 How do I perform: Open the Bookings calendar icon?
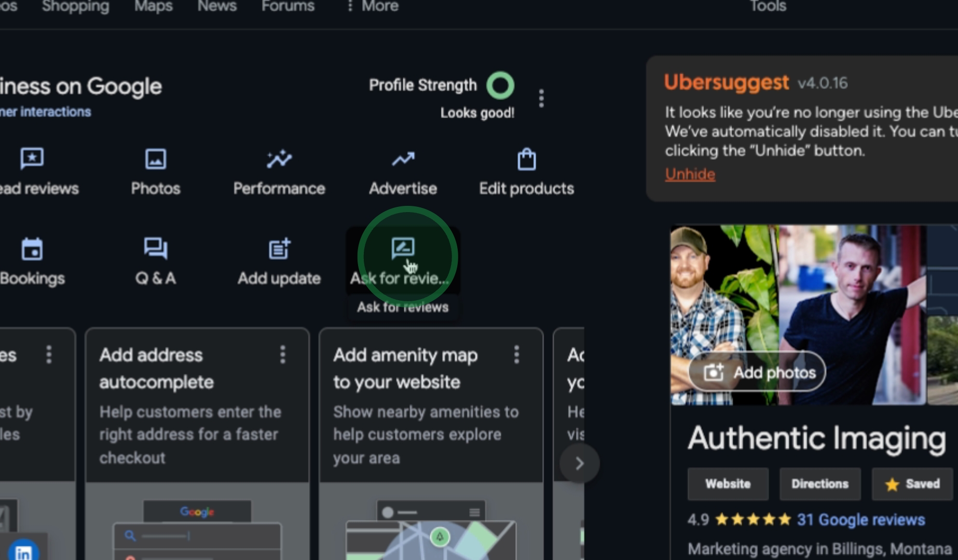32,249
